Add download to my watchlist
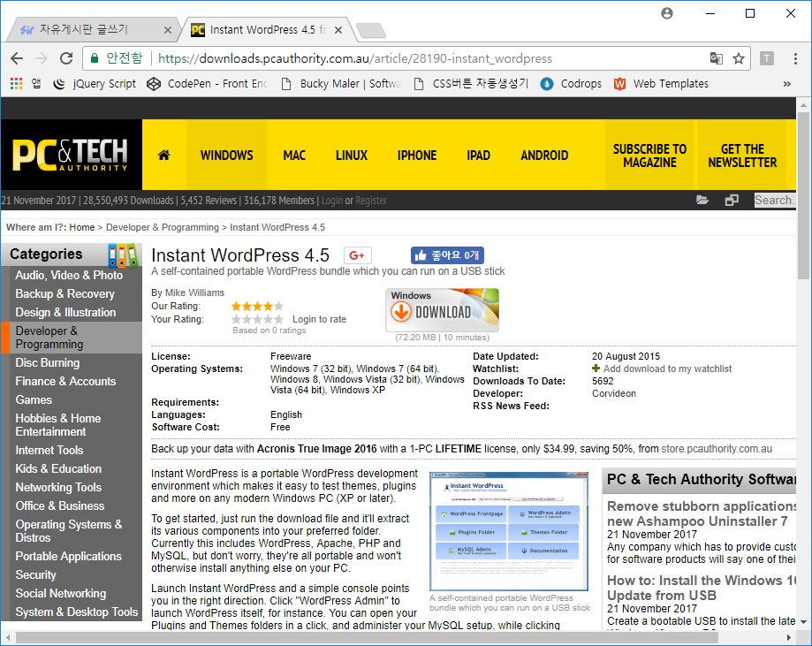The height and width of the screenshot is (646, 812). (x=667, y=369)
